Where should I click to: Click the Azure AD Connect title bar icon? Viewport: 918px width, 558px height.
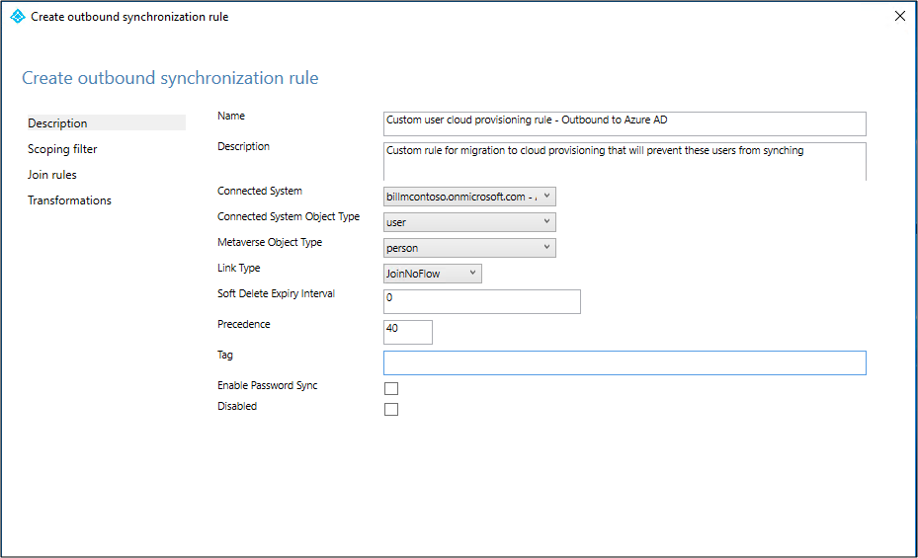click(x=18, y=16)
